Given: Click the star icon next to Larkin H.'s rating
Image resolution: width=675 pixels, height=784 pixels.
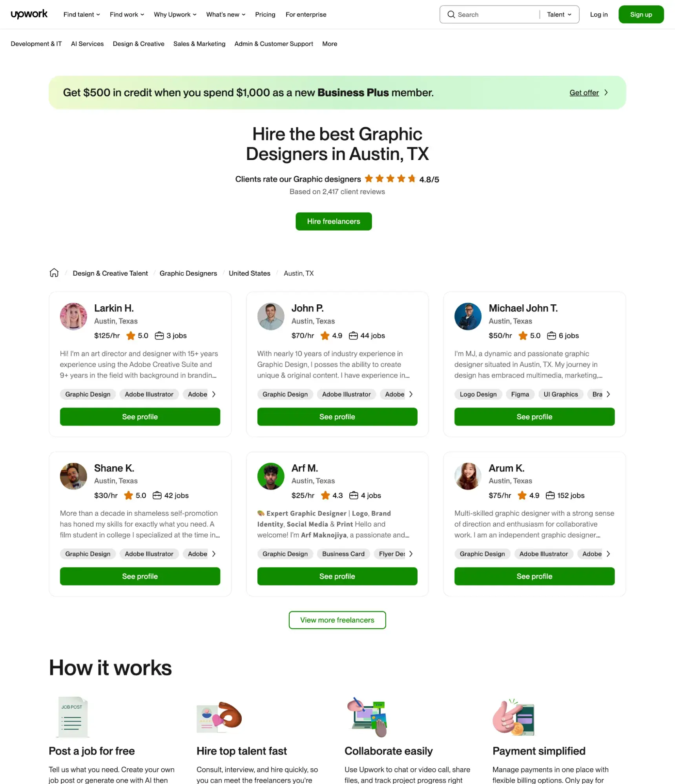Looking at the screenshot, I should pyautogui.click(x=131, y=336).
